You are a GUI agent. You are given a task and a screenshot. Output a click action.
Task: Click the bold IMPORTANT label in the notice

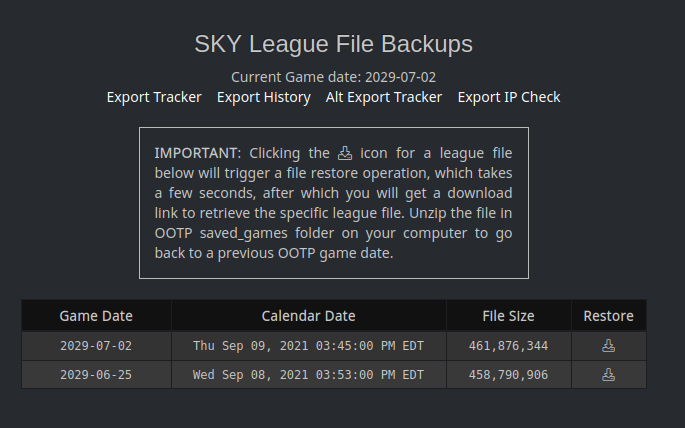tap(197, 153)
